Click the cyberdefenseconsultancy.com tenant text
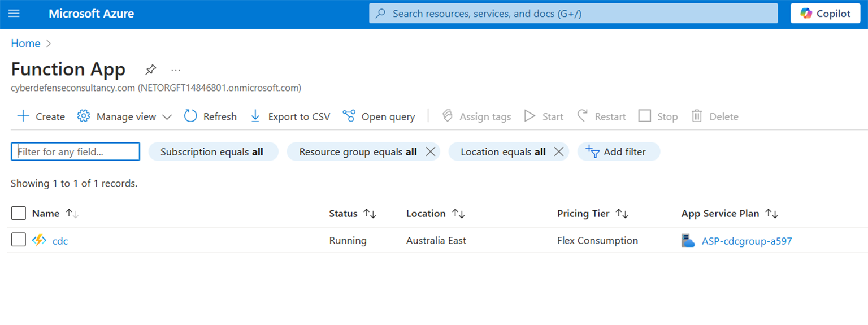868x325 pixels. (156, 88)
